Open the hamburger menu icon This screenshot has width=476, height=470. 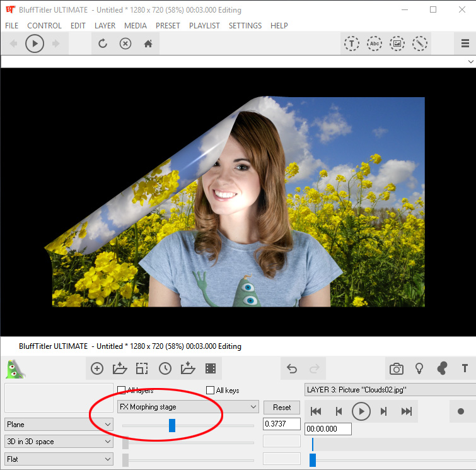(x=465, y=44)
